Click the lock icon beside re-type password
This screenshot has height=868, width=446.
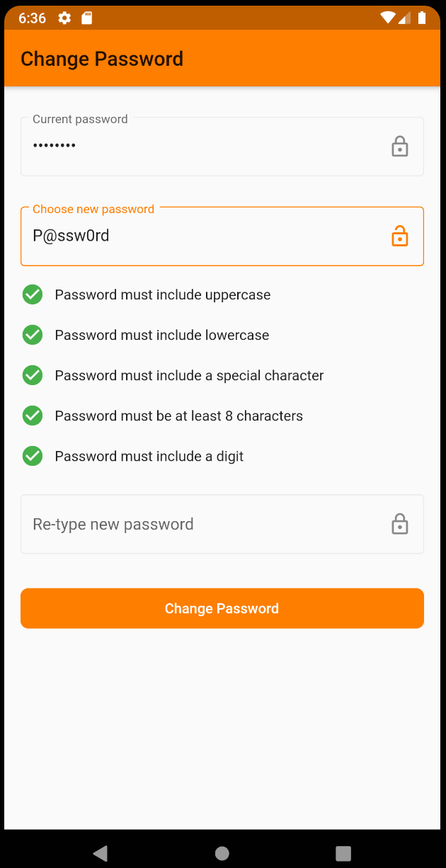(400, 524)
